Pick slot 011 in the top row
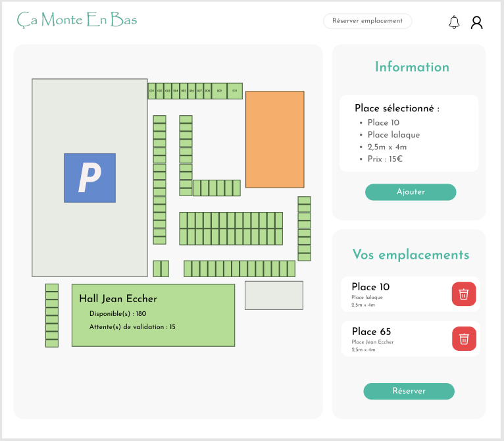The width and height of the screenshot is (504, 441). click(235, 91)
